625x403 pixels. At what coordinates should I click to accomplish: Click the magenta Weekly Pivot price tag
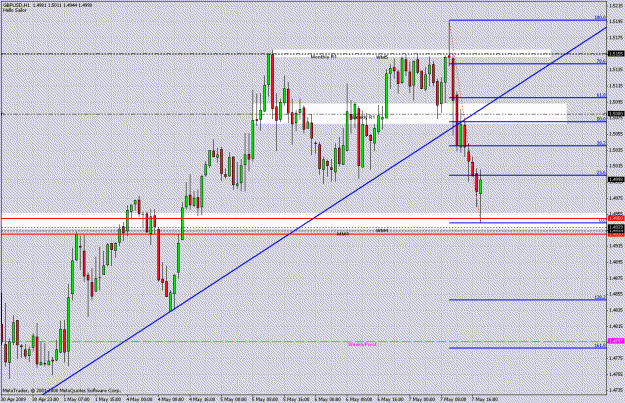[616, 341]
